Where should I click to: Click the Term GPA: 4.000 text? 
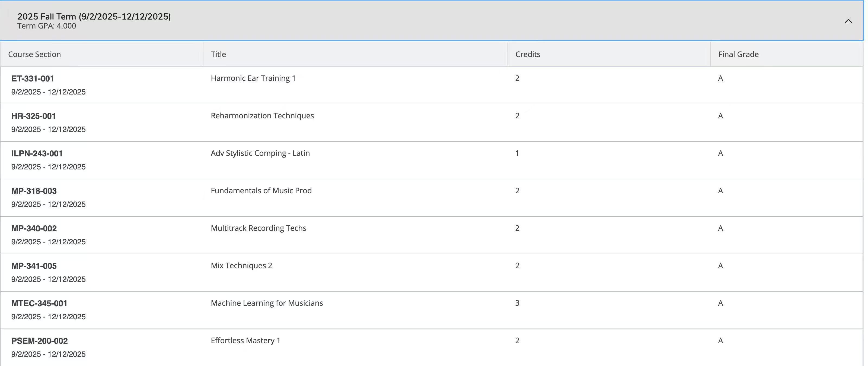(46, 26)
